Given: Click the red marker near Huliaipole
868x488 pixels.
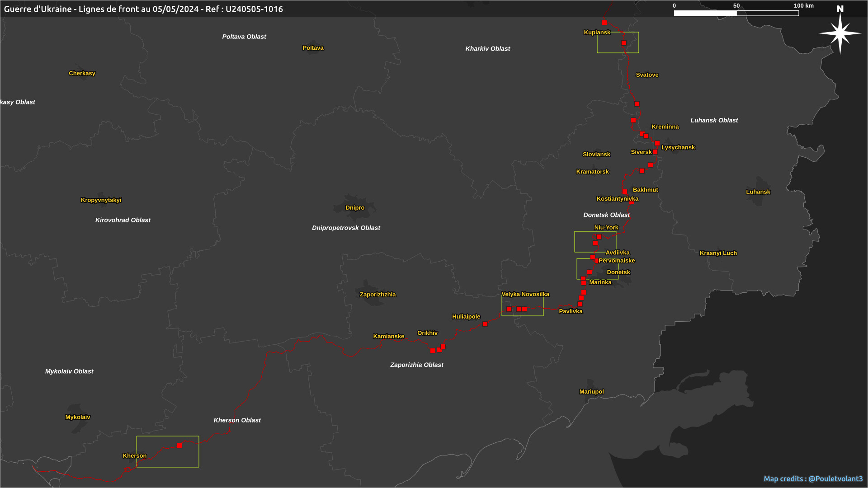Looking at the screenshot, I should tap(485, 324).
